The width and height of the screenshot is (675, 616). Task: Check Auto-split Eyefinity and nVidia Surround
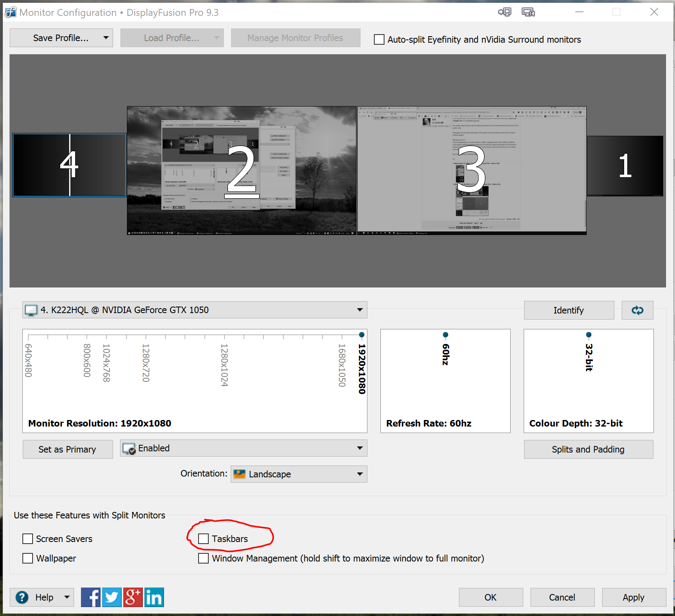(x=379, y=39)
